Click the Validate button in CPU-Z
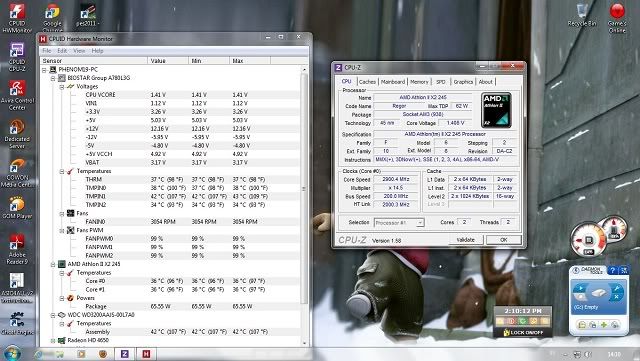The height and width of the screenshot is (361, 640). [465, 240]
